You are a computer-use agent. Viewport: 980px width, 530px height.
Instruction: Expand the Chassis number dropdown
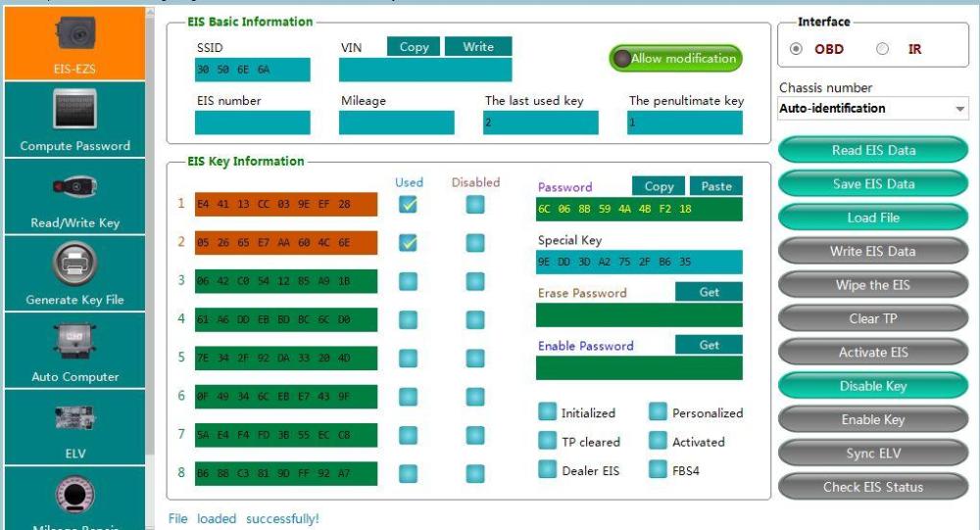coord(959,109)
